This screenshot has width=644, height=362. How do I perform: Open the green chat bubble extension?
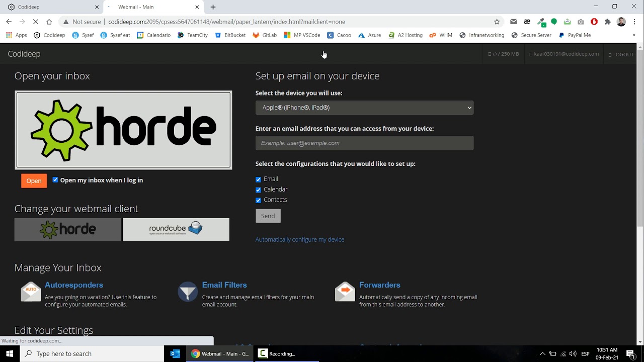554,22
